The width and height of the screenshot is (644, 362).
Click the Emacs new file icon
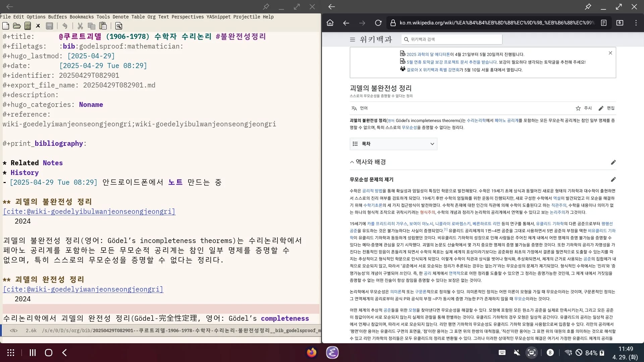6,26
